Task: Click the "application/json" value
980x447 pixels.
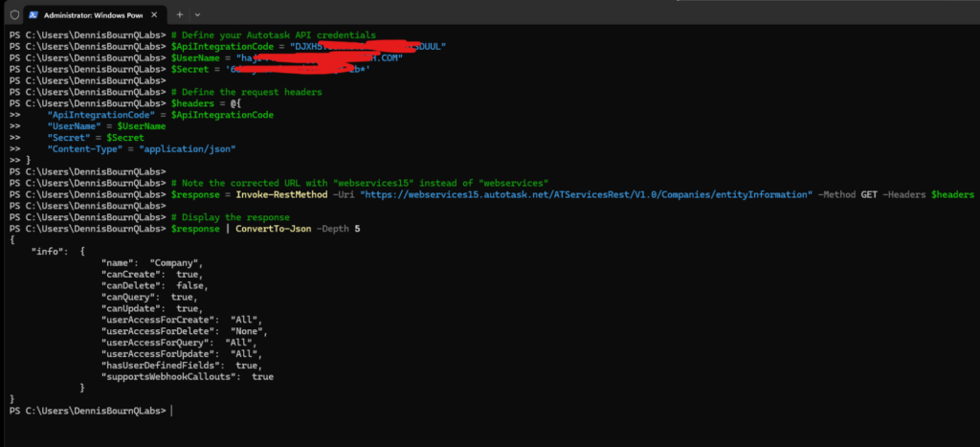Action: tap(187, 148)
